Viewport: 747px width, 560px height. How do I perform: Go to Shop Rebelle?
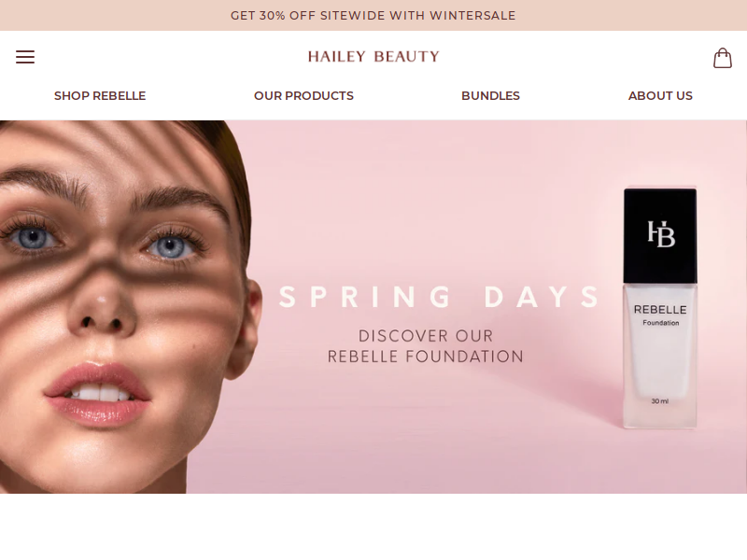100,96
